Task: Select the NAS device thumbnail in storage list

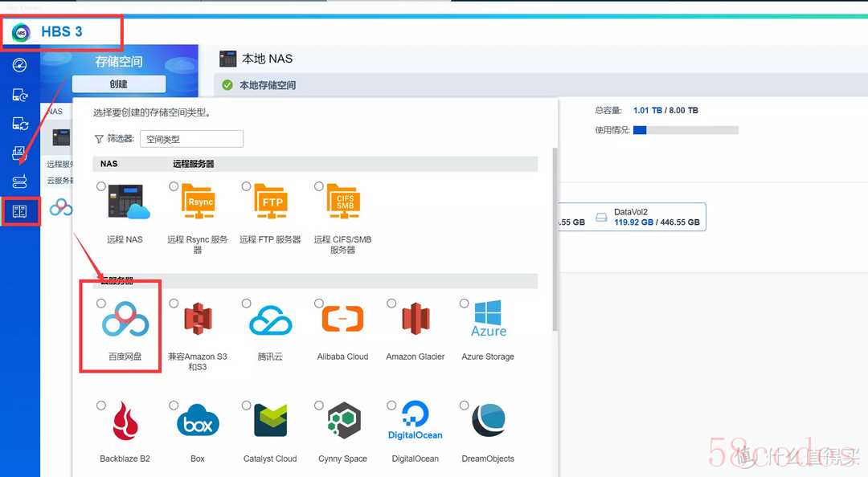Action: [61, 137]
